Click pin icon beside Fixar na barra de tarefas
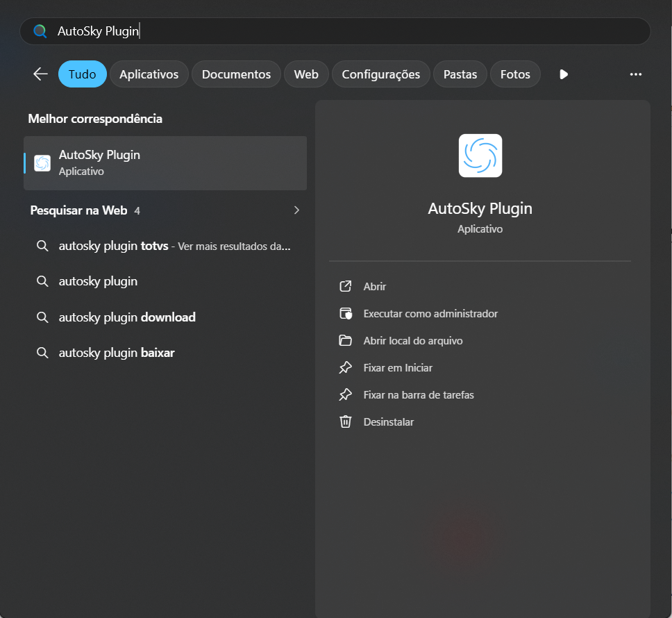672x618 pixels. coord(346,394)
